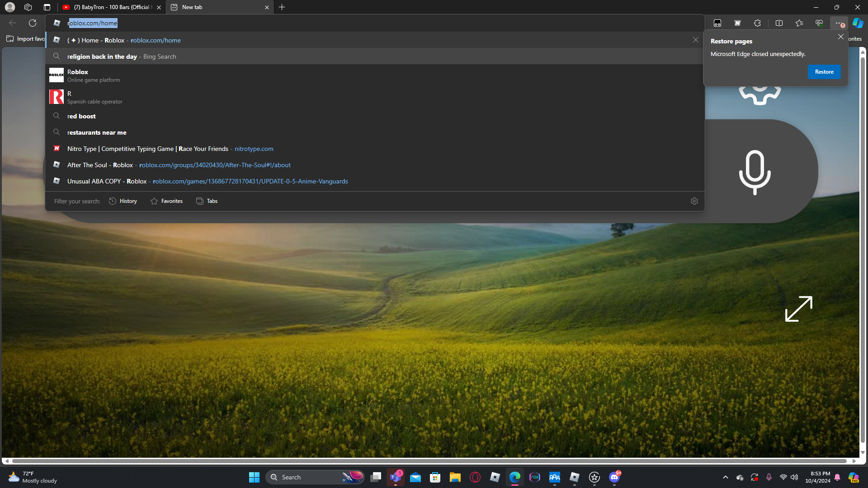Viewport: 868px width, 488px height.
Task: Close the BabyTron YouTube tab
Action: tap(159, 7)
